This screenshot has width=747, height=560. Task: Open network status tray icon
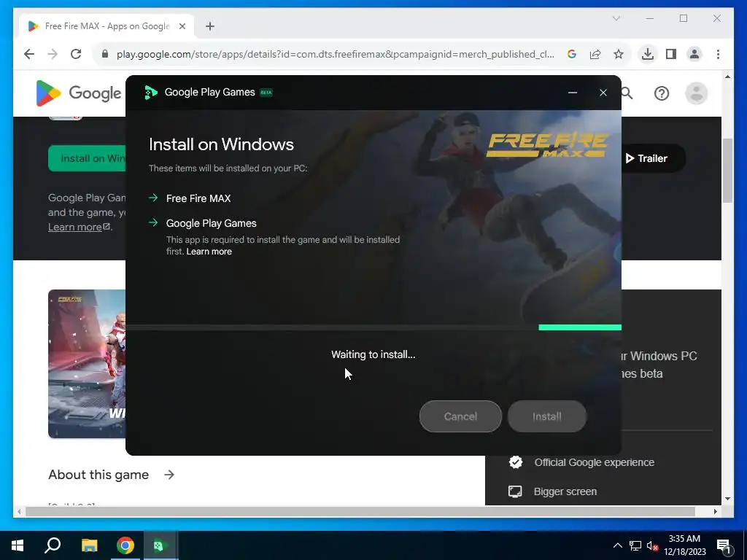pos(635,545)
